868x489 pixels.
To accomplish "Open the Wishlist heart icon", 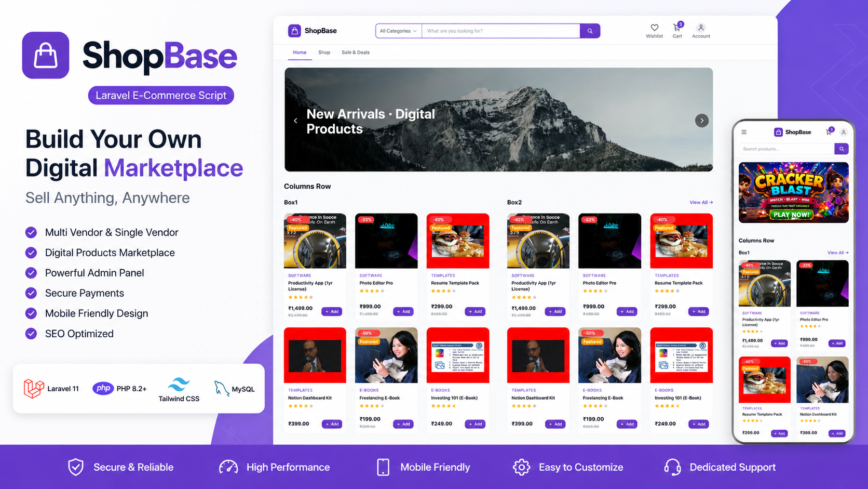I will tap(654, 28).
